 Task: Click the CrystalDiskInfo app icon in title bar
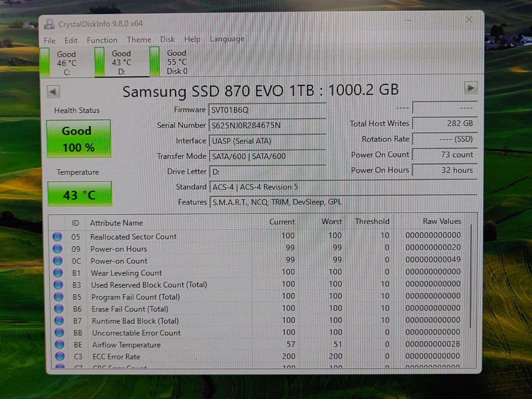click(49, 24)
